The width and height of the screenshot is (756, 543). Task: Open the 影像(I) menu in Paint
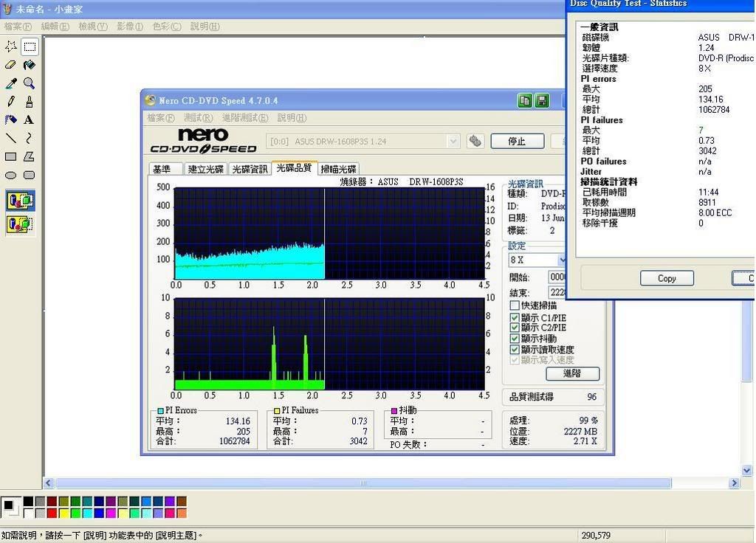129,27
